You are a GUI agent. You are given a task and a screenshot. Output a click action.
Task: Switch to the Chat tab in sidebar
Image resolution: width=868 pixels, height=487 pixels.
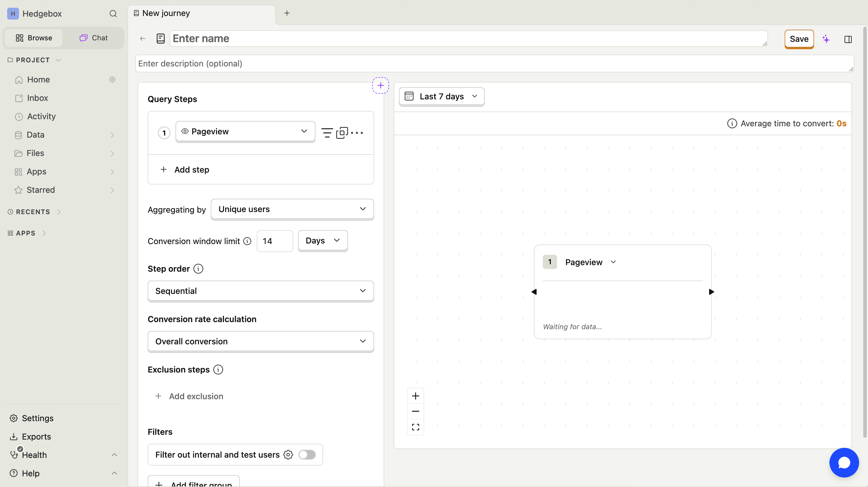[x=93, y=38]
